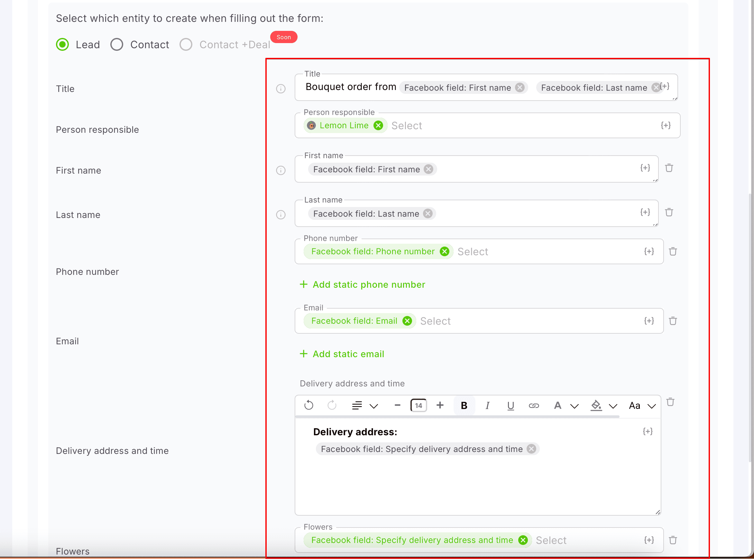Expand the highlight color options chevron

(x=613, y=406)
